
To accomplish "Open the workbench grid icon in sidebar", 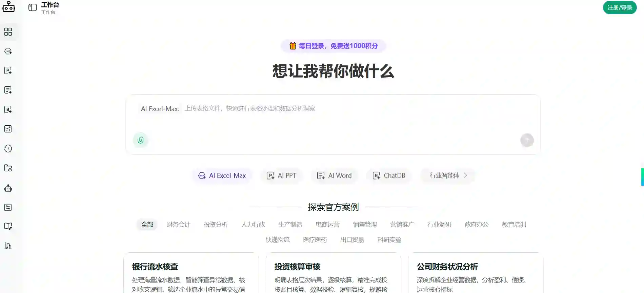I will [8, 32].
